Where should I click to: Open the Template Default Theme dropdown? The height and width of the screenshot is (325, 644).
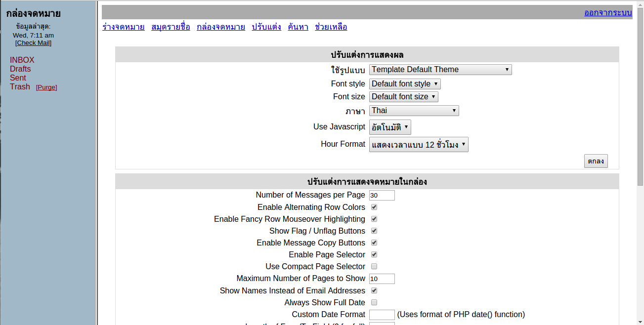coord(440,70)
